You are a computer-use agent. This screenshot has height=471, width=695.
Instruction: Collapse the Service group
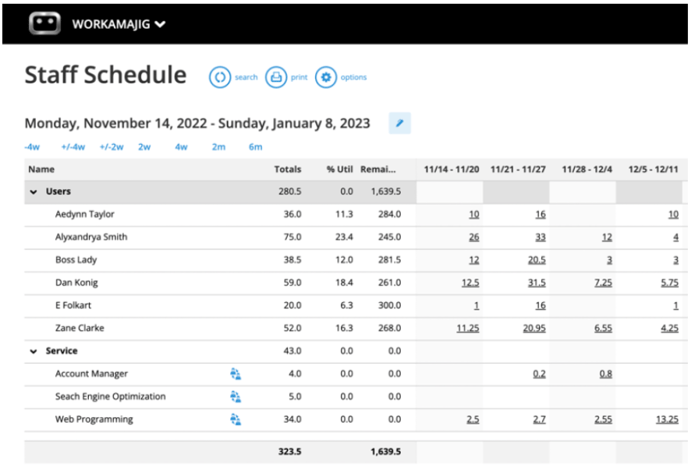(34, 351)
